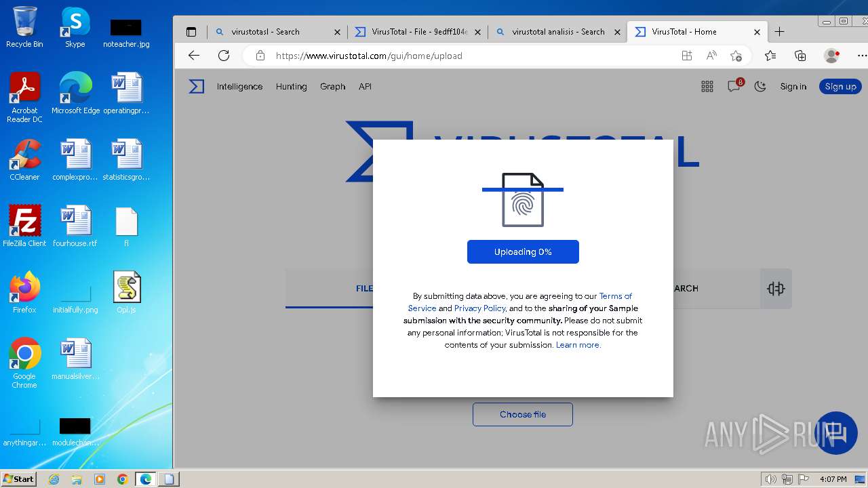Image resolution: width=868 pixels, height=488 pixels.
Task: Open Chrome from taskbar
Action: point(123,479)
